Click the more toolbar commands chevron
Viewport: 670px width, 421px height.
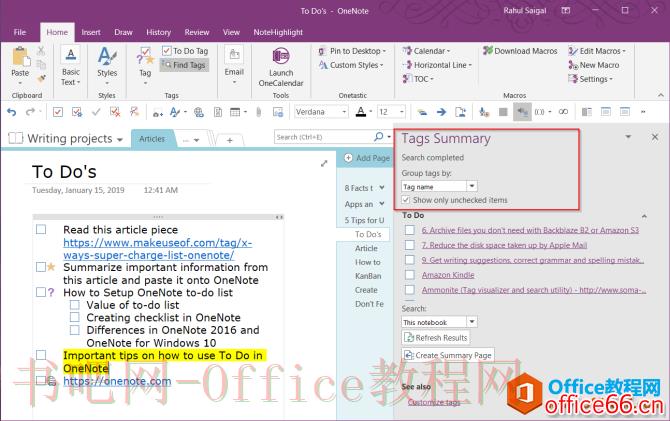643,112
